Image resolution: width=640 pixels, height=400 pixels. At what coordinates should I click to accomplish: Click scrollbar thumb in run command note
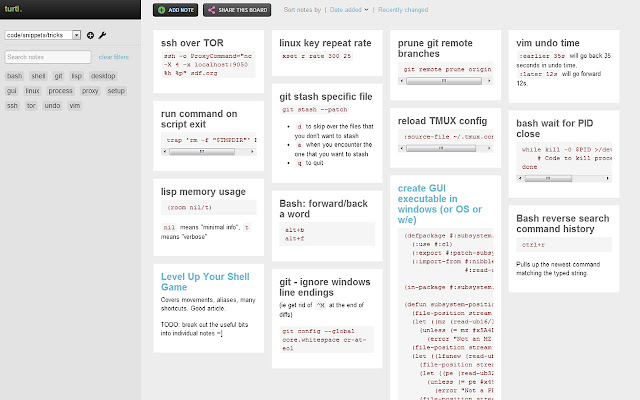202,151
